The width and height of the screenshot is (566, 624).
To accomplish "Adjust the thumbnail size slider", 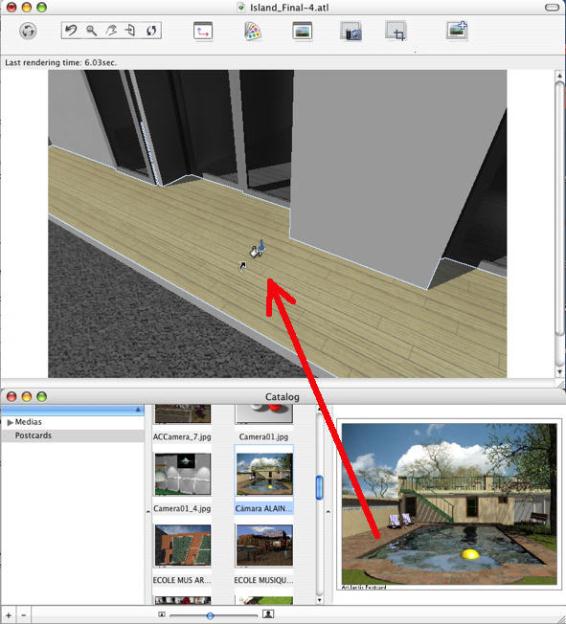I will [x=210, y=616].
